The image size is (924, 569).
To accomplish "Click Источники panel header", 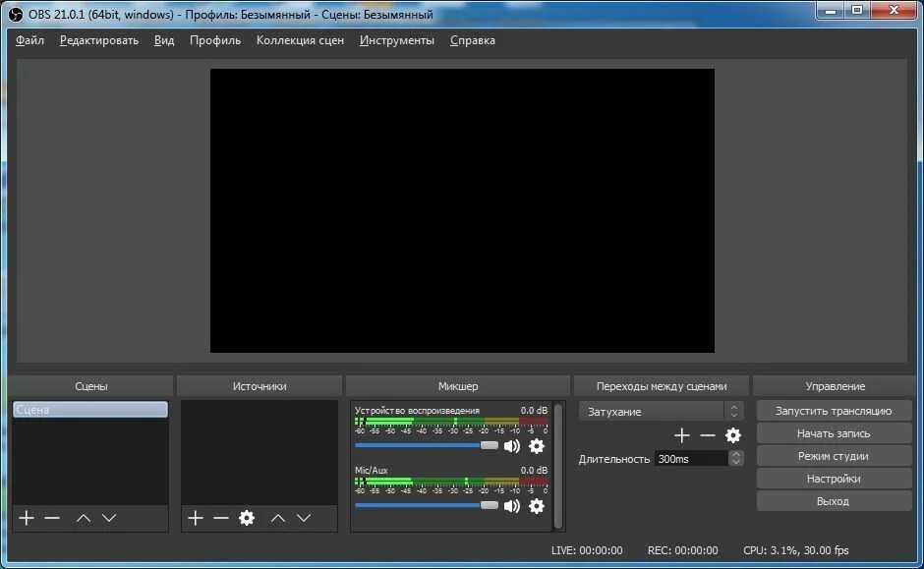I will (260, 386).
